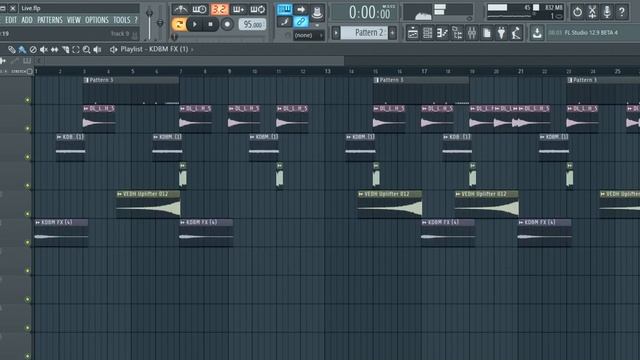The height and width of the screenshot is (360, 640).
Task: Click the song position slider knob
Action: (174, 37)
